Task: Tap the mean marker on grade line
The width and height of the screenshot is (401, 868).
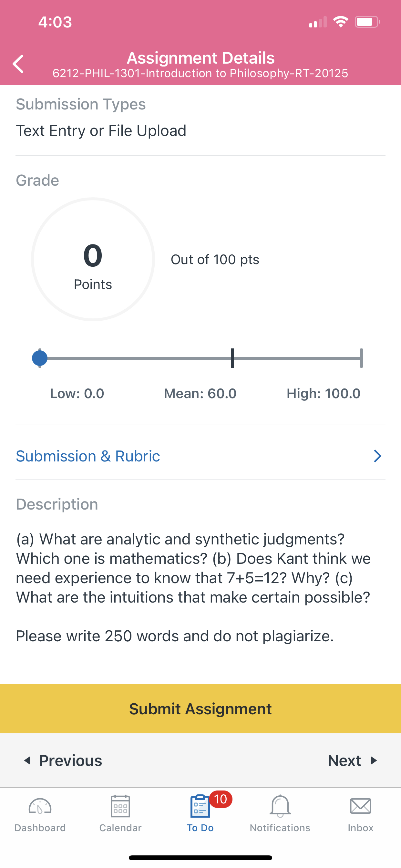Action: (232, 358)
